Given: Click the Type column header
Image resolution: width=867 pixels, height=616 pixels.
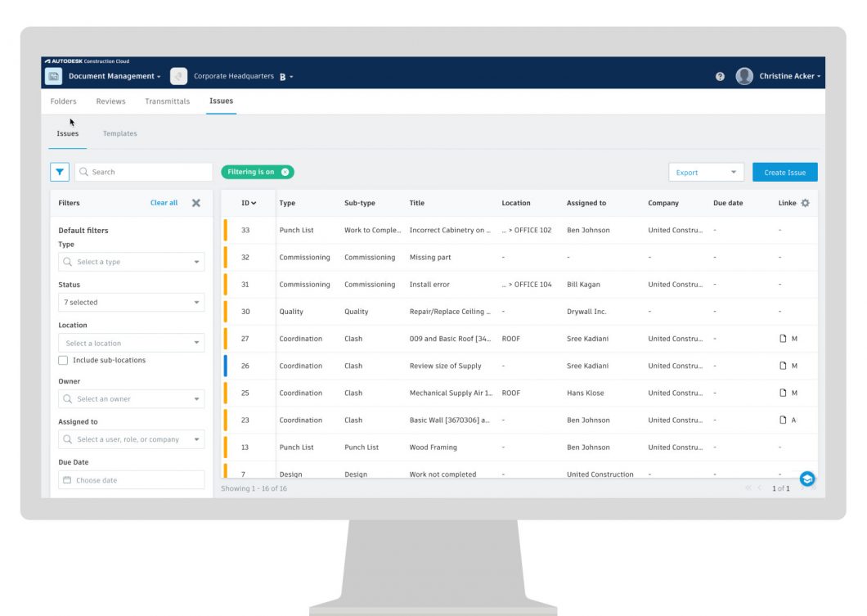Looking at the screenshot, I should click(287, 203).
